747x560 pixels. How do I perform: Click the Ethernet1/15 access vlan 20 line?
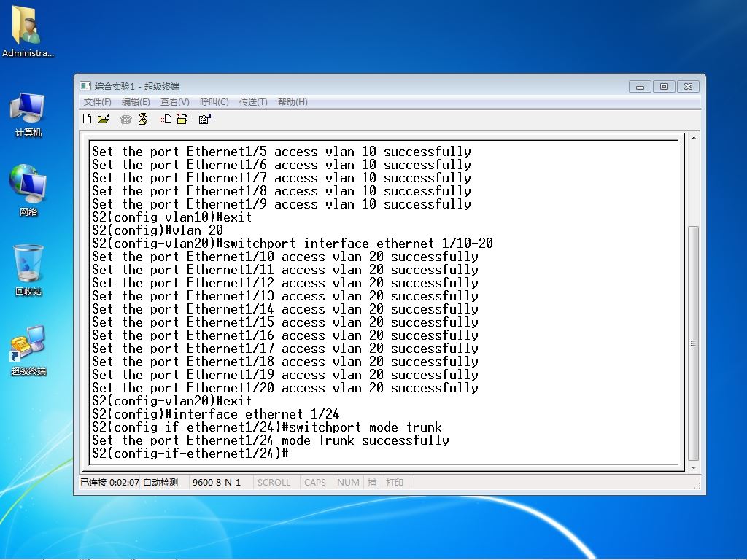pos(285,322)
